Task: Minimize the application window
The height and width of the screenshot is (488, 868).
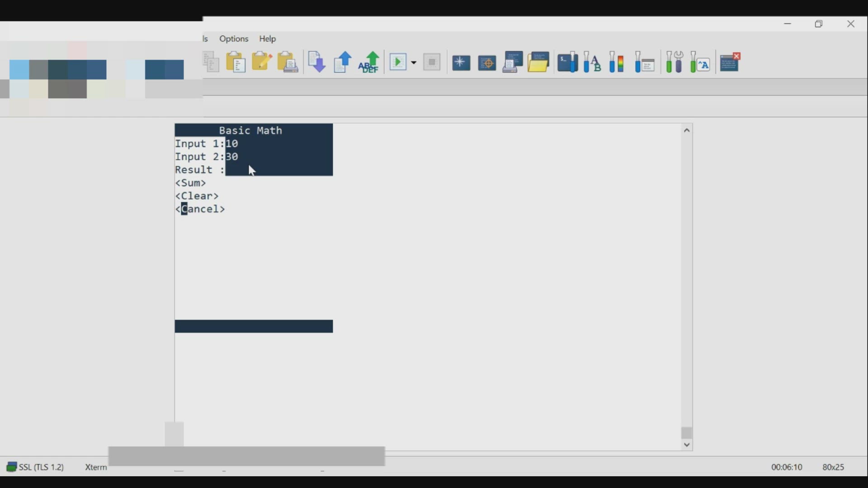Action: [x=788, y=24]
